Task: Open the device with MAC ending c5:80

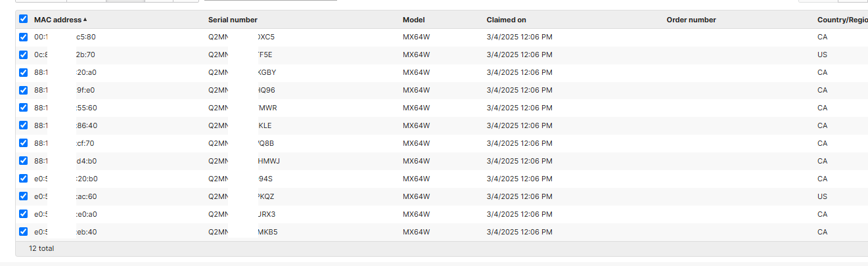Action: pos(65,37)
